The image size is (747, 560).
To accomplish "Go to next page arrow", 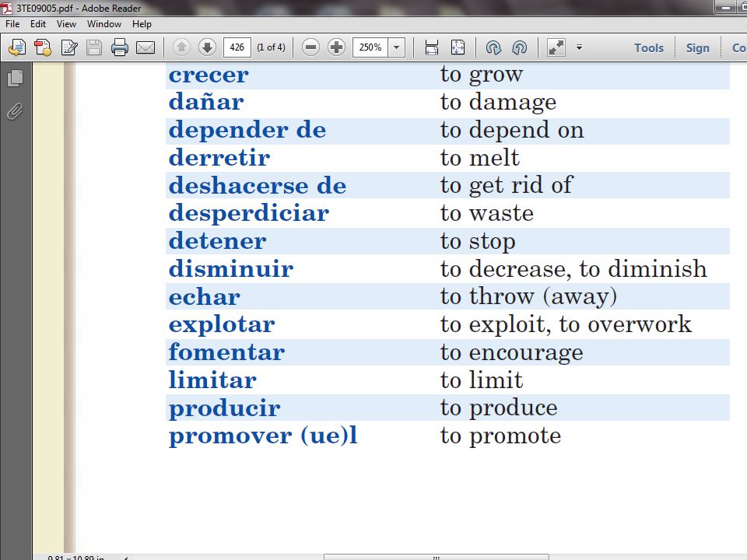I will click(x=207, y=47).
